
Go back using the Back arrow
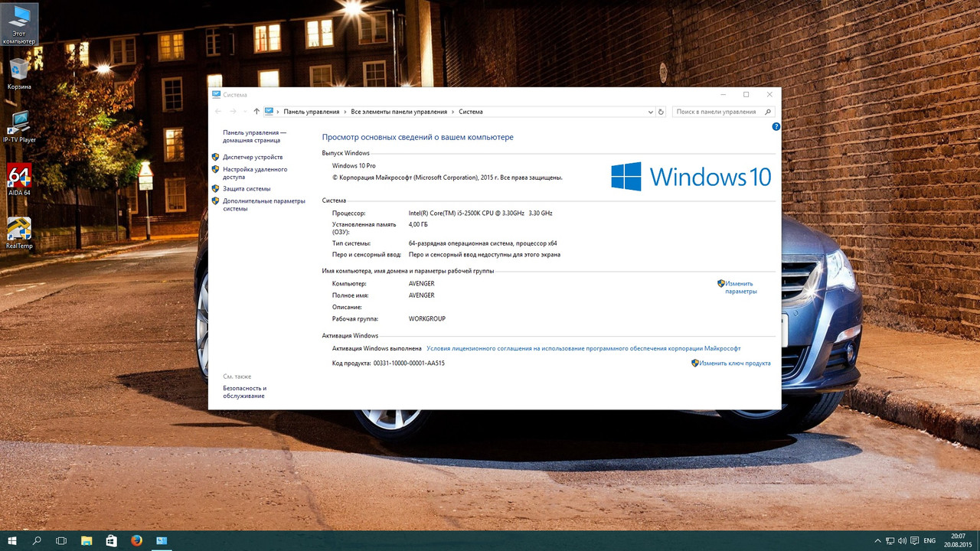coord(220,112)
